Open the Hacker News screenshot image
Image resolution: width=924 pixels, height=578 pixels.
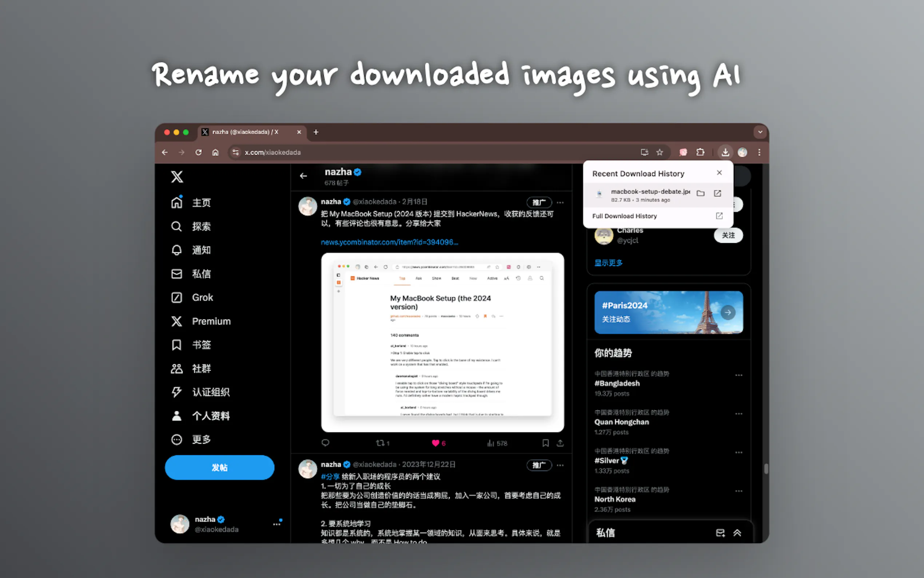[x=442, y=342]
